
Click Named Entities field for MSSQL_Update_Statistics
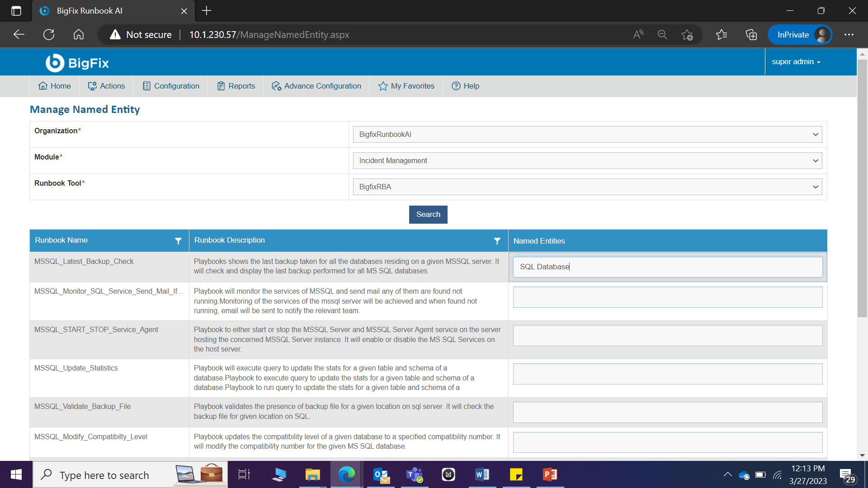(667, 374)
